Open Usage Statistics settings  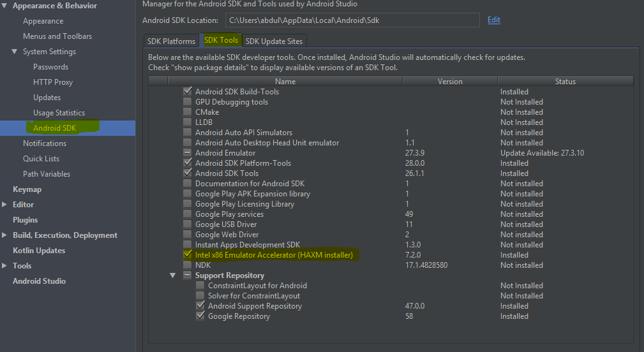tap(59, 113)
